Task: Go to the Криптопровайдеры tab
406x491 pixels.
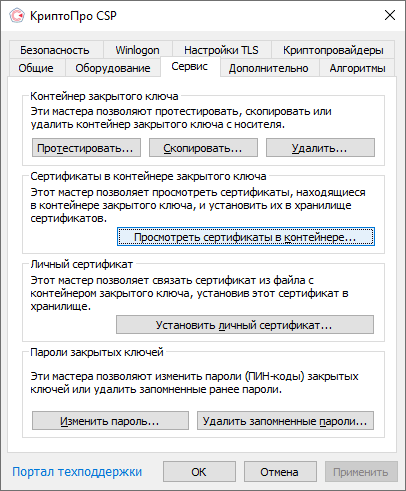Action: click(x=333, y=50)
